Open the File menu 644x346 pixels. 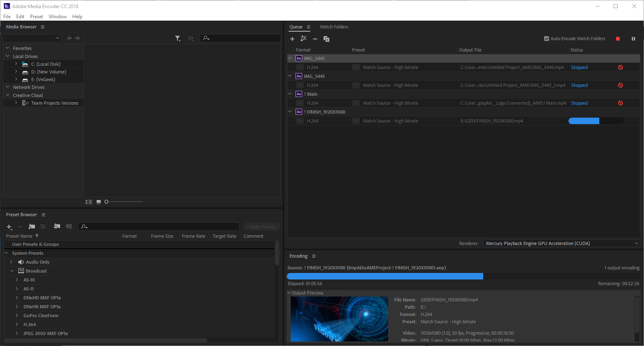coord(7,17)
